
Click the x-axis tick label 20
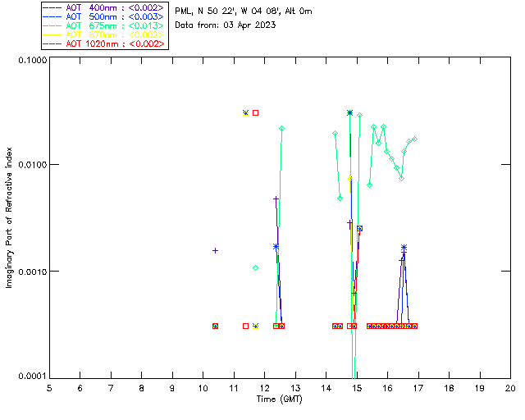pos(510,388)
